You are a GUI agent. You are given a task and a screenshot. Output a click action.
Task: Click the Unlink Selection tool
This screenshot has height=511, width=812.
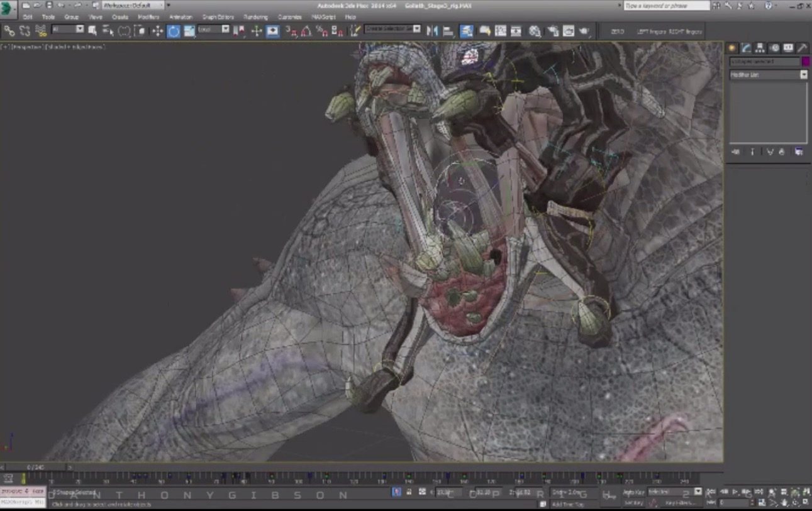click(25, 30)
